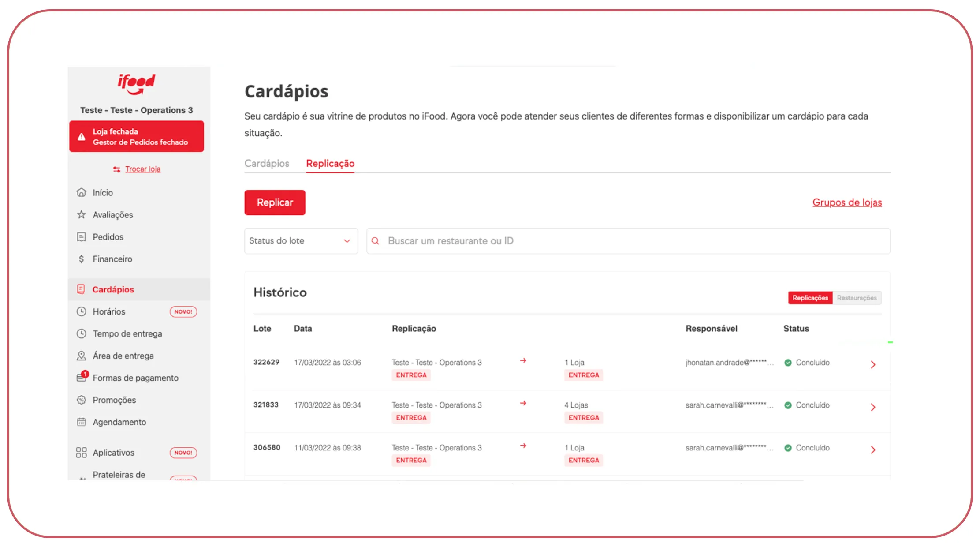Select the Replicação tab
The height and width of the screenshot is (547, 980).
[x=330, y=163]
